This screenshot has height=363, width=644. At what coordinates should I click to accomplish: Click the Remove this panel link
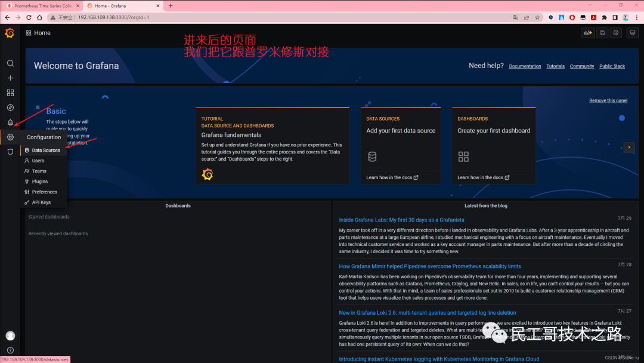(x=608, y=100)
